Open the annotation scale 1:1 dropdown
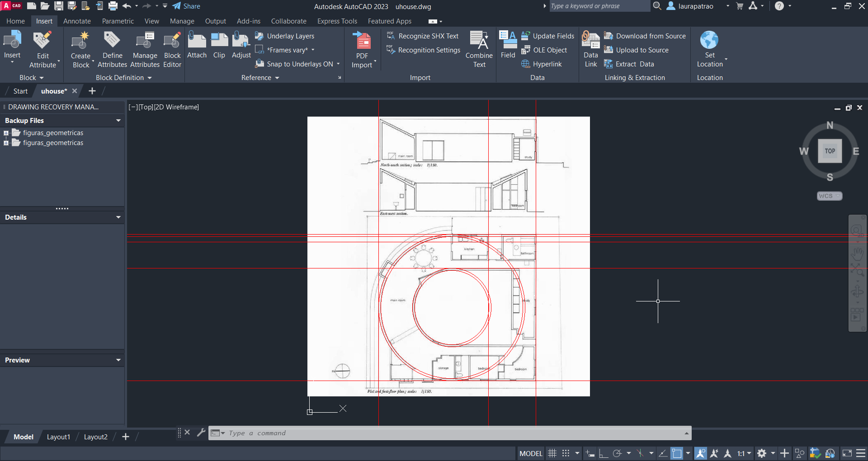The height and width of the screenshot is (461, 868). [744, 453]
